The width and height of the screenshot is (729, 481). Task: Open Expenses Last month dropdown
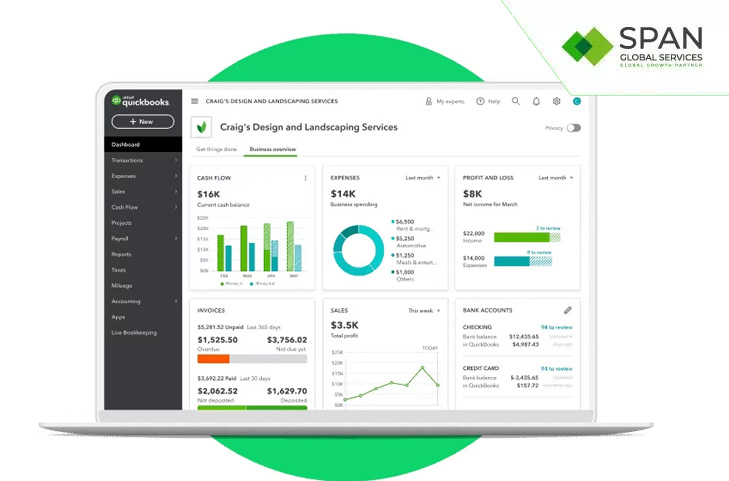coord(423,178)
